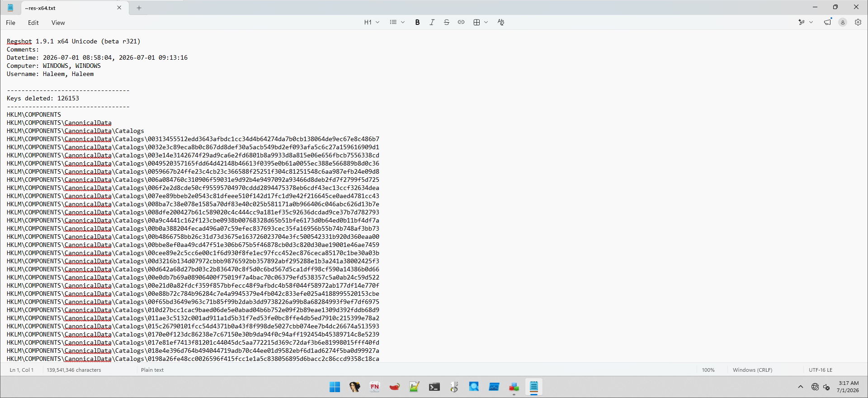
Task: Click the Datetime line in the document
Action: pyautogui.click(x=97, y=57)
